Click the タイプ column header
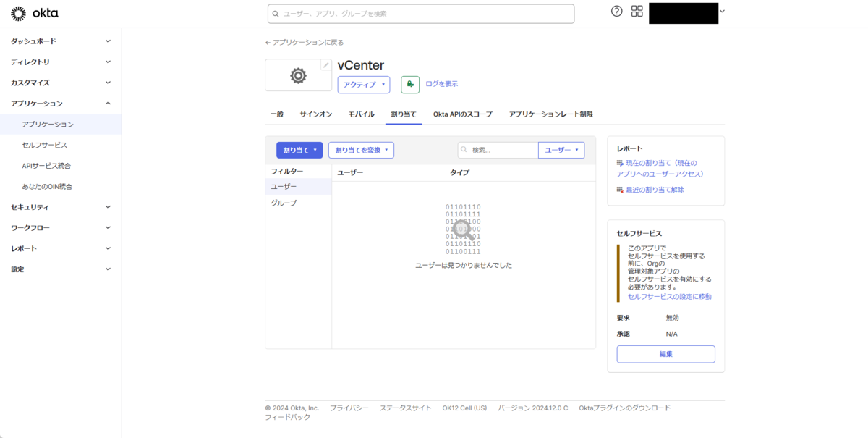868x438 pixels. click(x=459, y=172)
